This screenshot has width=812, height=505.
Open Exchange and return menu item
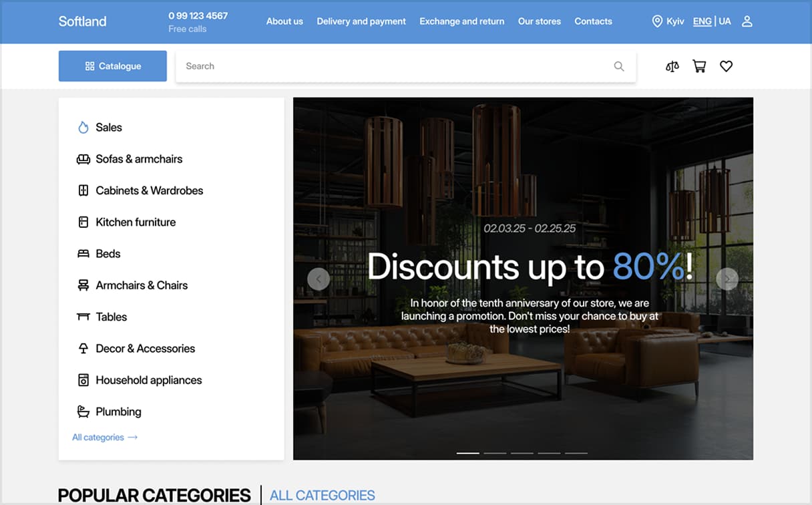tap(462, 21)
